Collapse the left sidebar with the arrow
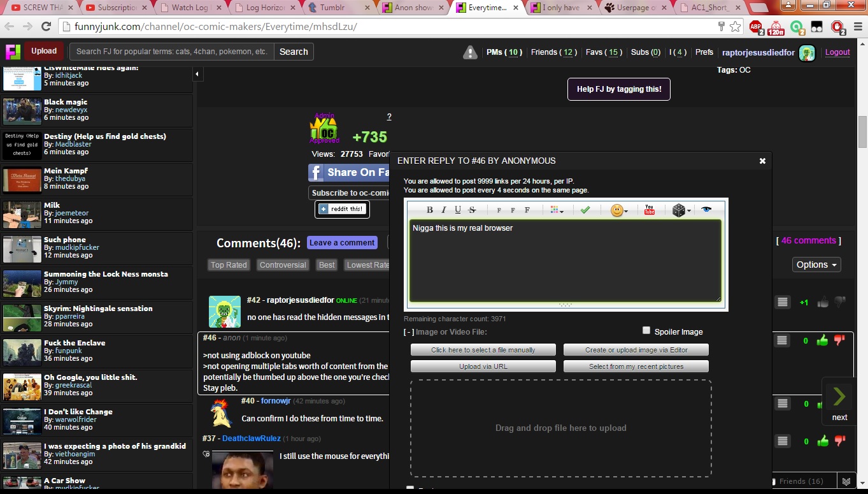 [197, 75]
